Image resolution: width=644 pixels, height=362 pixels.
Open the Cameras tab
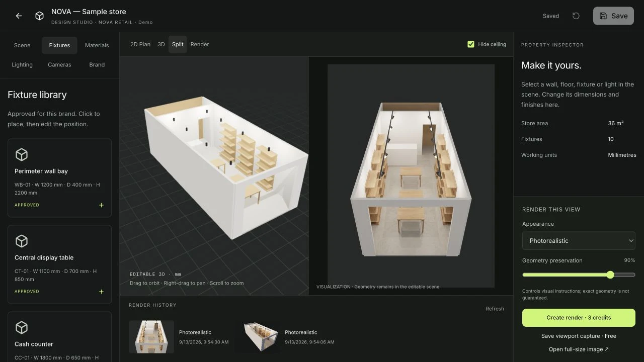click(59, 65)
